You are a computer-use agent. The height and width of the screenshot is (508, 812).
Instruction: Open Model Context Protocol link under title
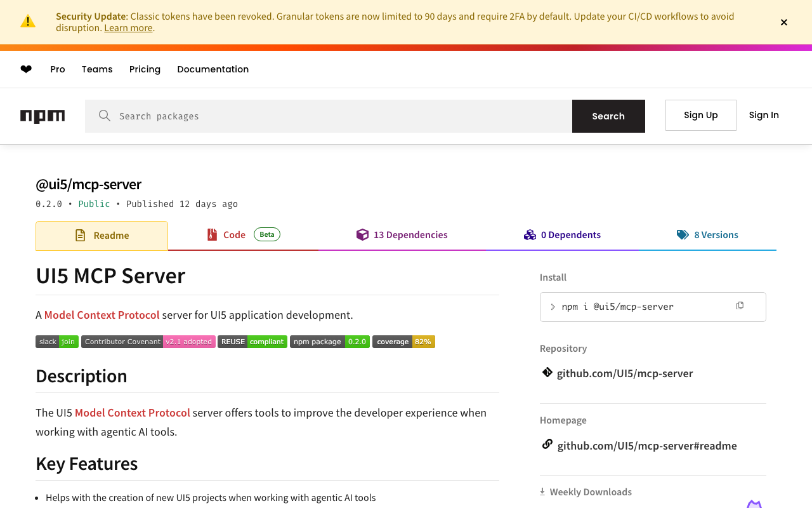tap(102, 315)
